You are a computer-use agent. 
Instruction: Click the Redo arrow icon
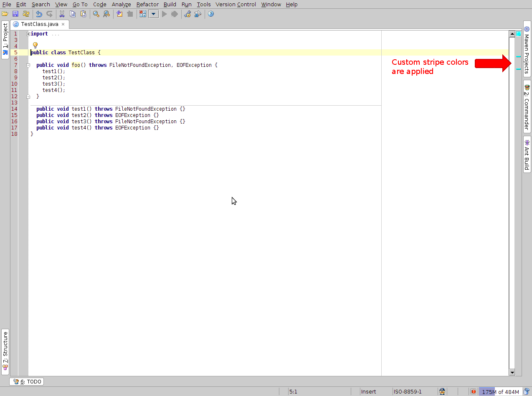tap(49, 14)
